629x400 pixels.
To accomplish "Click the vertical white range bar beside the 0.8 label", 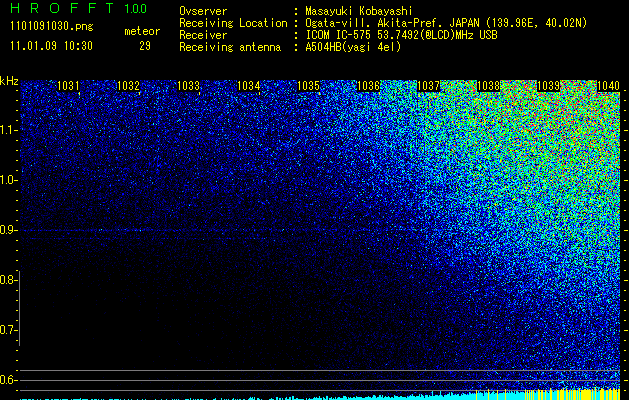I will [x=20, y=308].
